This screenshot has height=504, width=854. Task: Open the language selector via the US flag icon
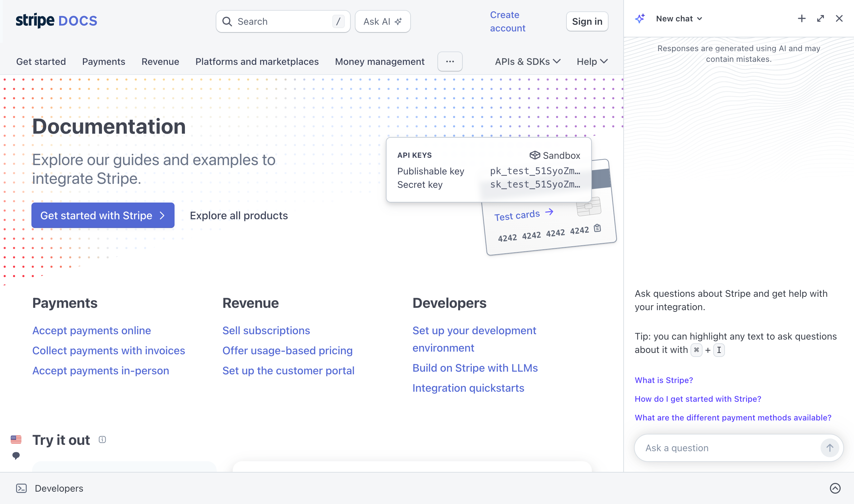click(x=15, y=440)
